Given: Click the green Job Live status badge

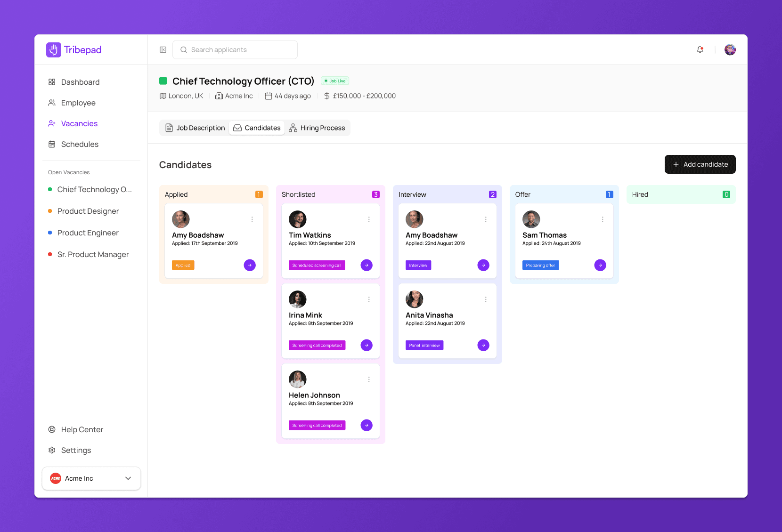Looking at the screenshot, I should tap(334, 81).
